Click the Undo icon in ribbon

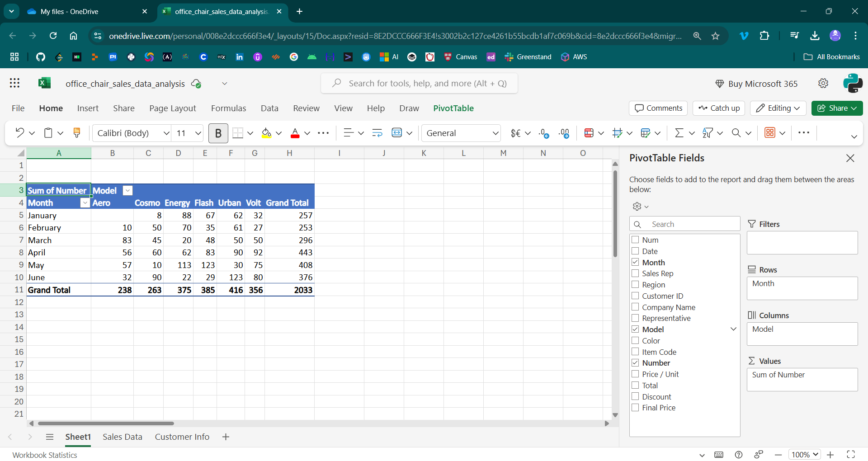(x=19, y=133)
